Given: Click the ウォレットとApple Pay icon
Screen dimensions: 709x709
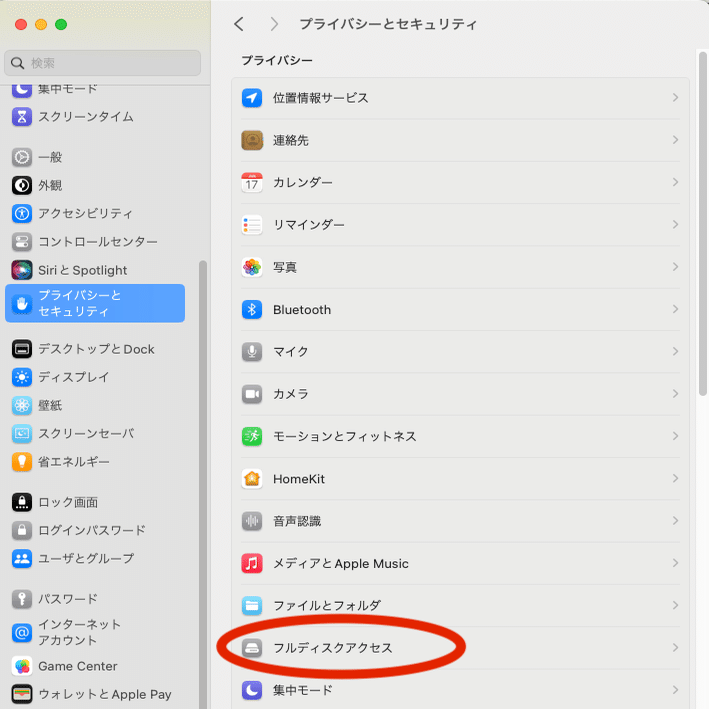Looking at the screenshot, I should click(22, 694).
